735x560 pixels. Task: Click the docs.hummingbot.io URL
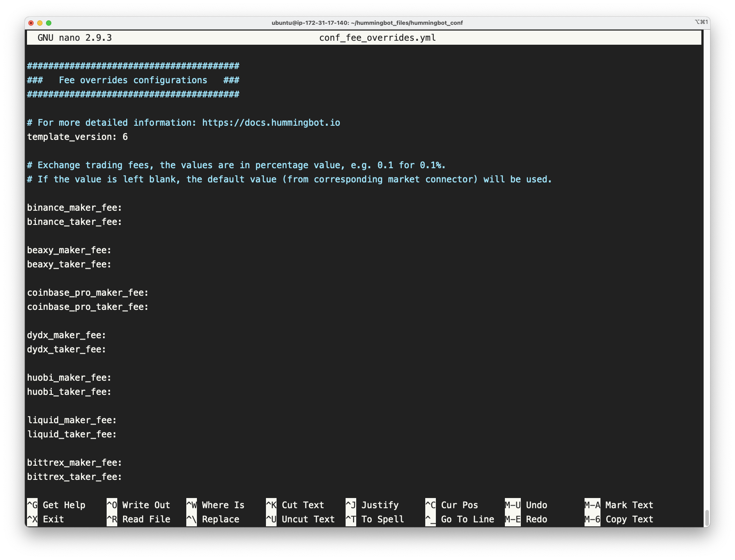pos(271,123)
